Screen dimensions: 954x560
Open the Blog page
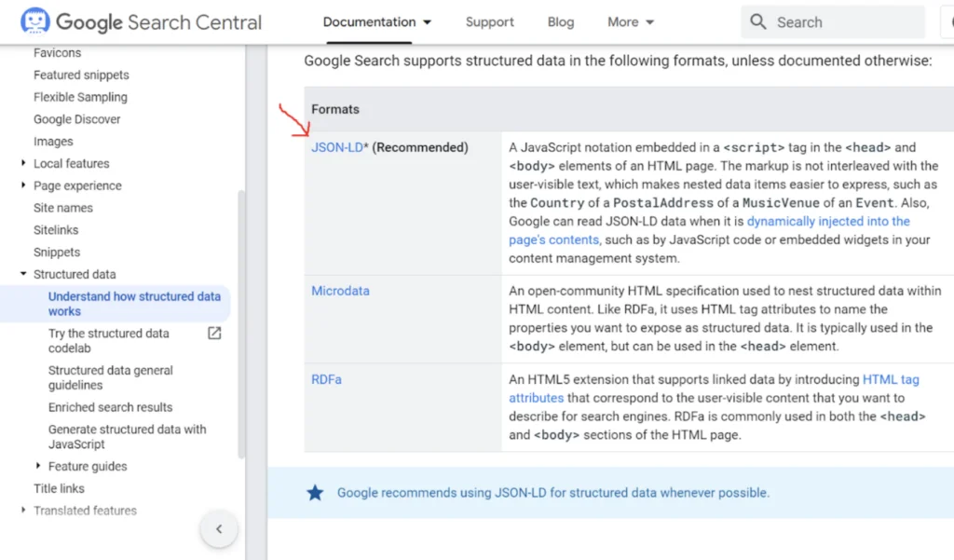pos(560,20)
